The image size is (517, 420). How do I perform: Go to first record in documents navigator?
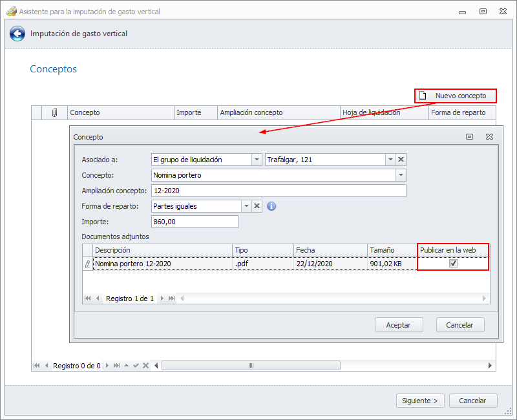coord(87,299)
